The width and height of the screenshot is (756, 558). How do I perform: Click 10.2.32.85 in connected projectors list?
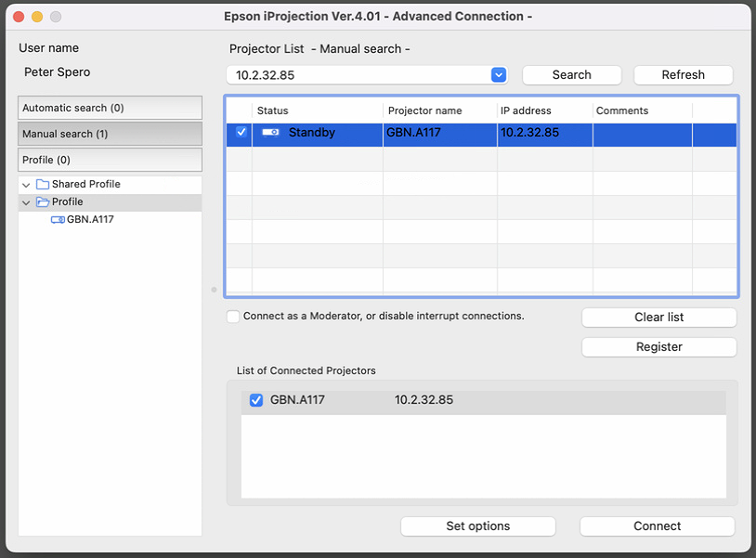point(424,400)
